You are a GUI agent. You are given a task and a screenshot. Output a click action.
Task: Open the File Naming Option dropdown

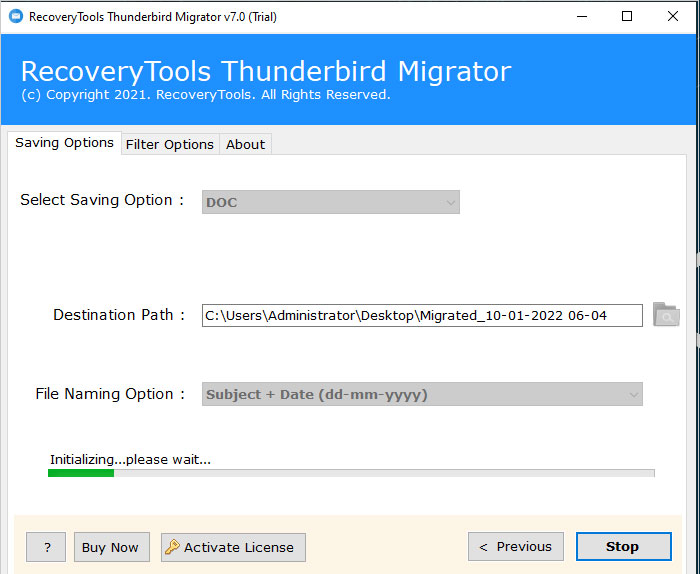tap(422, 394)
